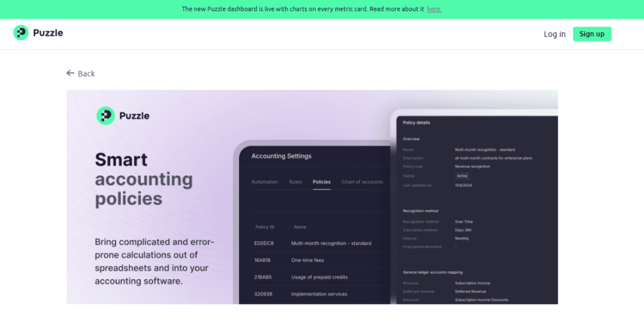Click the 'Subscription Income Discounts' value
The width and height of the screenshot is (644, 321).
(481, 300)
